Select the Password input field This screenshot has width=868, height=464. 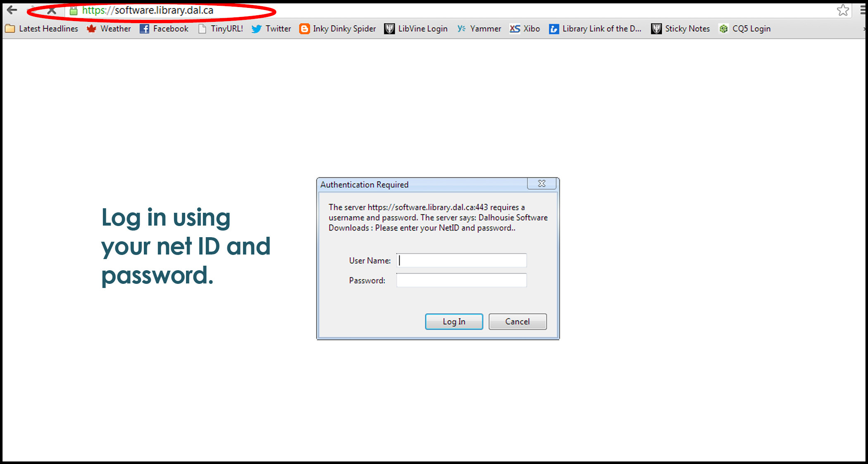tap(462, 281)
